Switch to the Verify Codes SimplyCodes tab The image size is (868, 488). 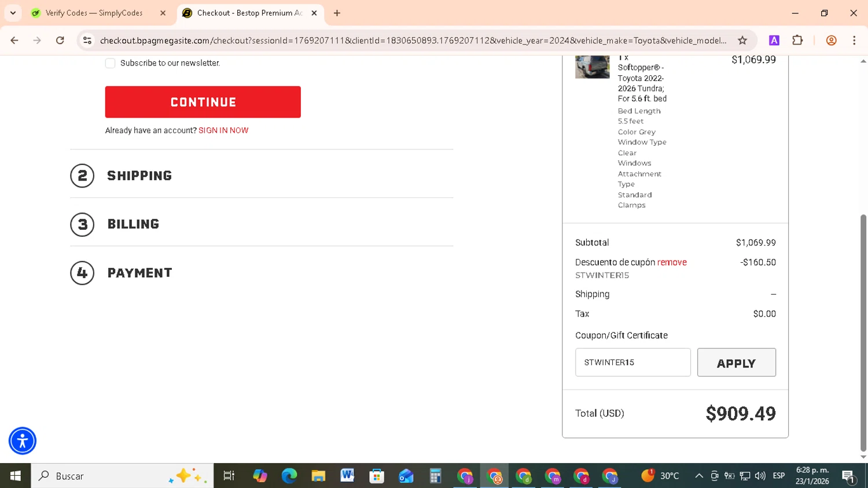(x=94, y=13)
